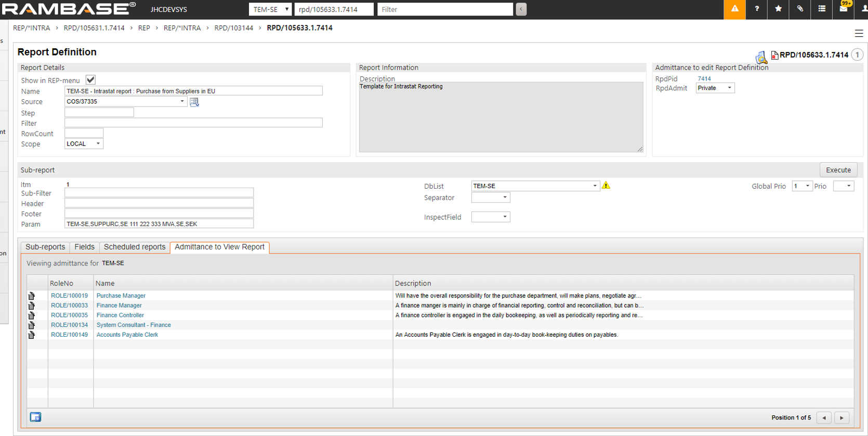Click the report preview magnifier icon
Screen dimensions: 868x436
(x=761, y=57)
